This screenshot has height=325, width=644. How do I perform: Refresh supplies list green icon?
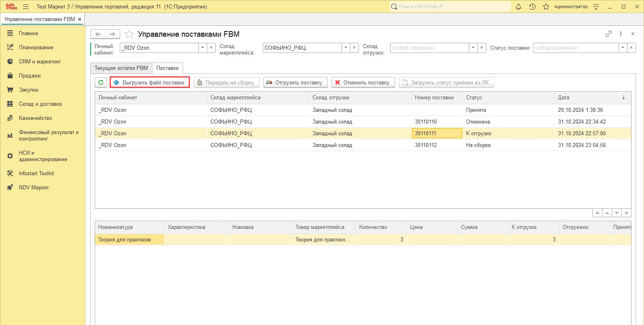pos(101,82)
